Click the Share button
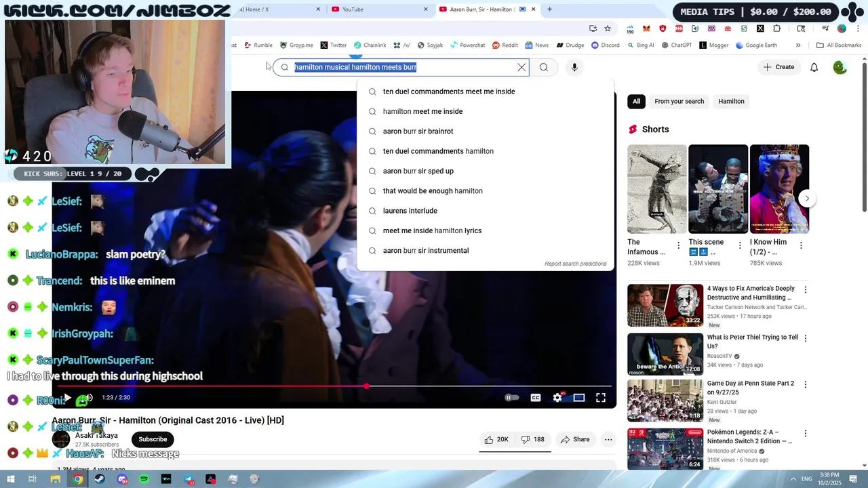The width and height of the screenshot is (868, 488). pyautogui.click(x=575, y=439)
